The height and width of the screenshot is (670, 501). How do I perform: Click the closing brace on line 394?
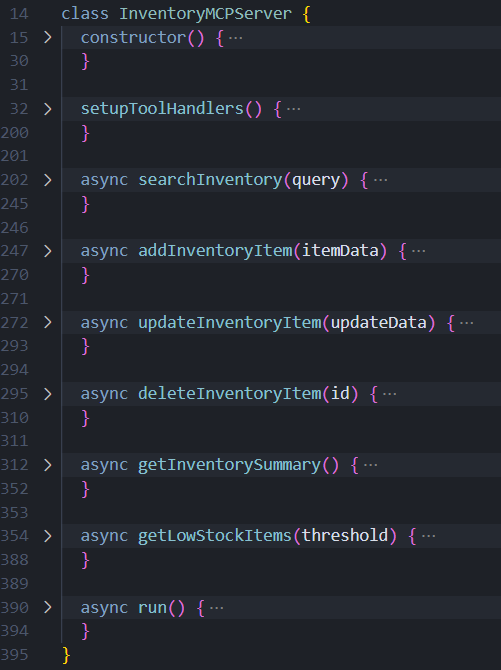coord(85,631)
